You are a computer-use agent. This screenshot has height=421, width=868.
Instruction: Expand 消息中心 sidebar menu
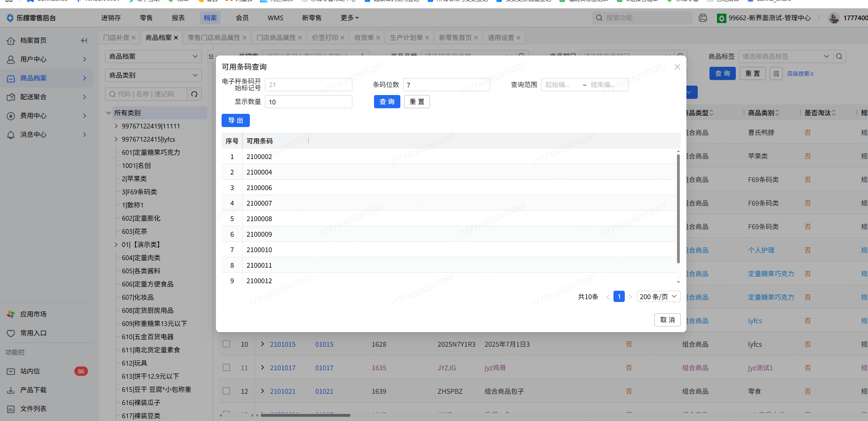pos(47,135)
